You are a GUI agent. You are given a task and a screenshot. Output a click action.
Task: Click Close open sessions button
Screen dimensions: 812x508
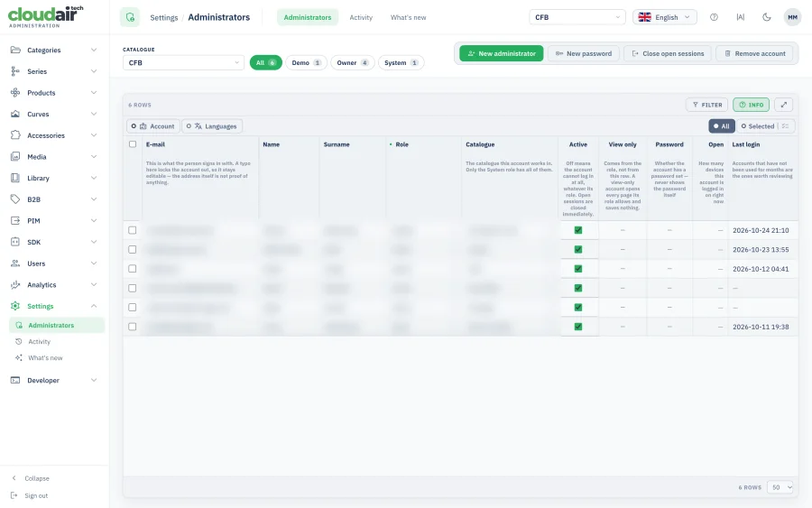click(668, 53)
